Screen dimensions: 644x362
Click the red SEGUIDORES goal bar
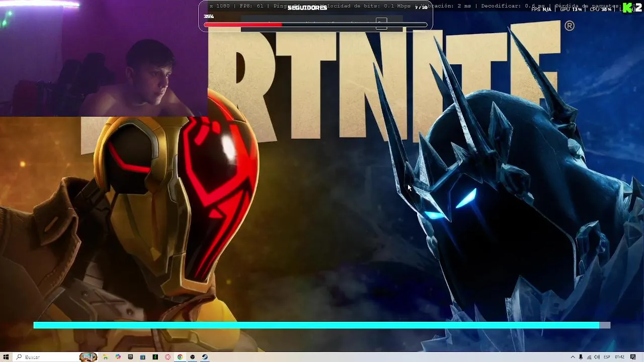pyautogui.click(x=315, y=25)
